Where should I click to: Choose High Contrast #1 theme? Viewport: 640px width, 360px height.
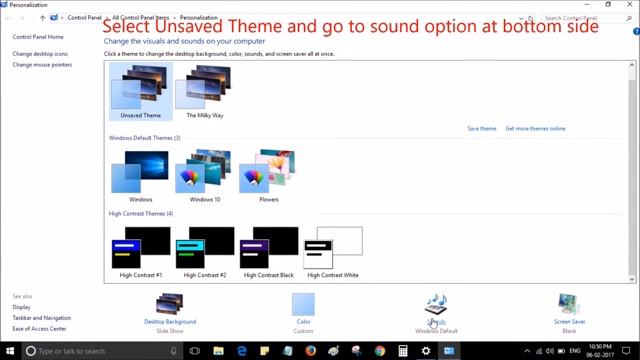(x=140, y=252)
